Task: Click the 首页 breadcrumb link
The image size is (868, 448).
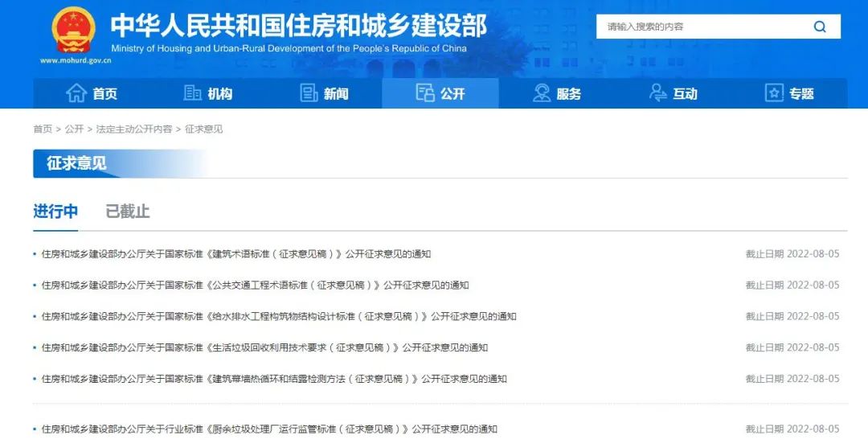Action: click(x=43, y=129)
